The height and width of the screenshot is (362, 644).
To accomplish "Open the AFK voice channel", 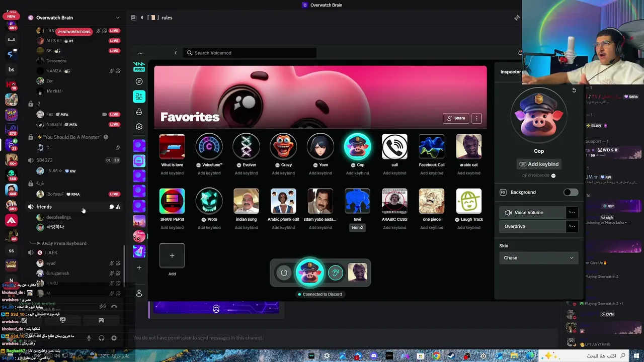I will click(51, 252).
